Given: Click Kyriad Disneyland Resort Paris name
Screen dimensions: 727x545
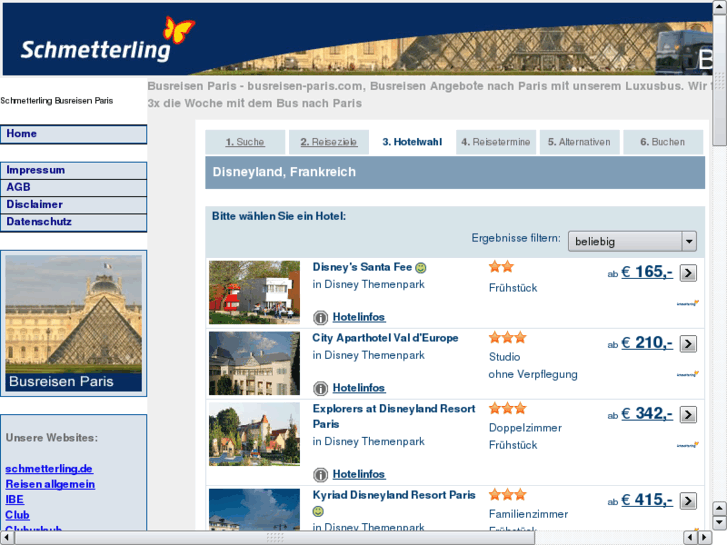Looking at the screenshot, I should click(x=394, y=495).
